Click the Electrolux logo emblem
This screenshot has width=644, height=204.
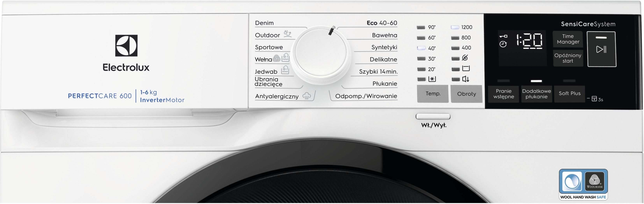126,46
